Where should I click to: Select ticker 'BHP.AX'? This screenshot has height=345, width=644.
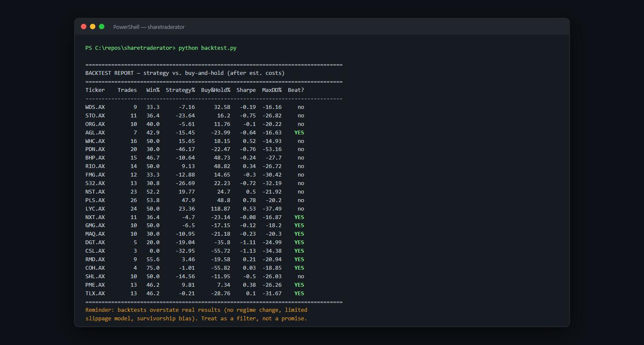(x=95, y=157)
